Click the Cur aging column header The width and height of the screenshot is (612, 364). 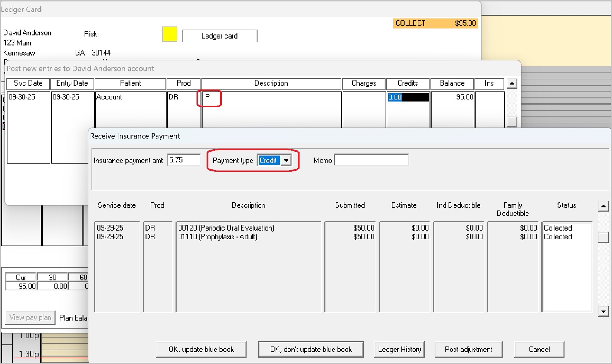tap(21, 277)
